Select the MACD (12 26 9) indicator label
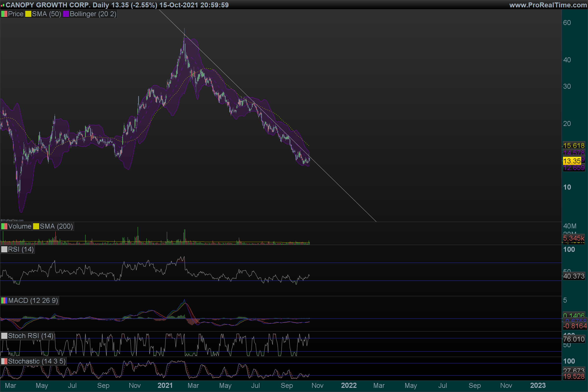This screenshot has height=392, width=588. tap(33, 301)
